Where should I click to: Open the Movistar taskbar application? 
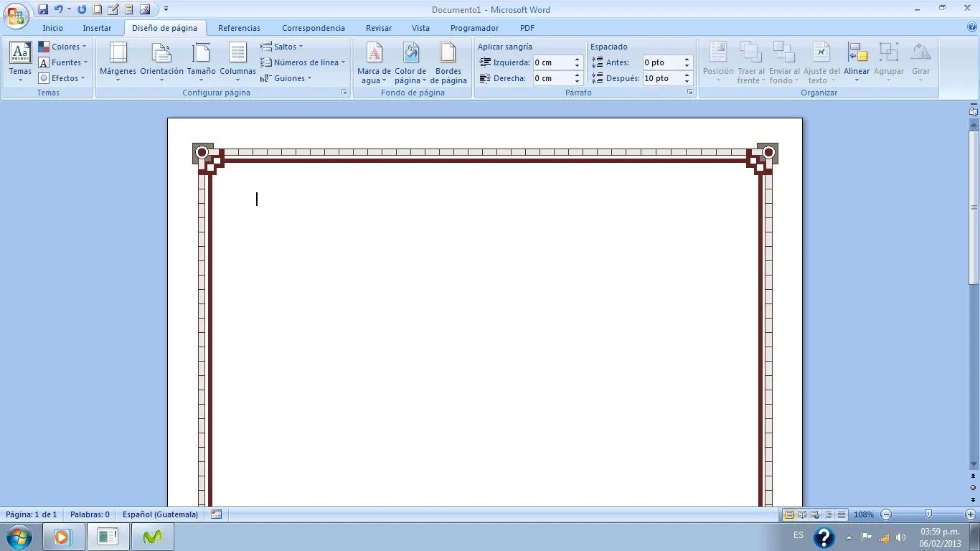click(x=152, y=537)
